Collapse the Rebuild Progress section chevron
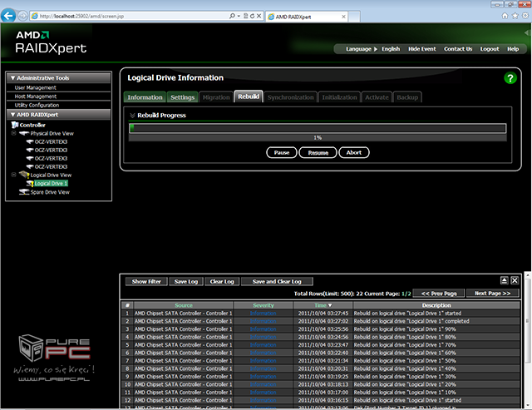 (x=132, y=116)
